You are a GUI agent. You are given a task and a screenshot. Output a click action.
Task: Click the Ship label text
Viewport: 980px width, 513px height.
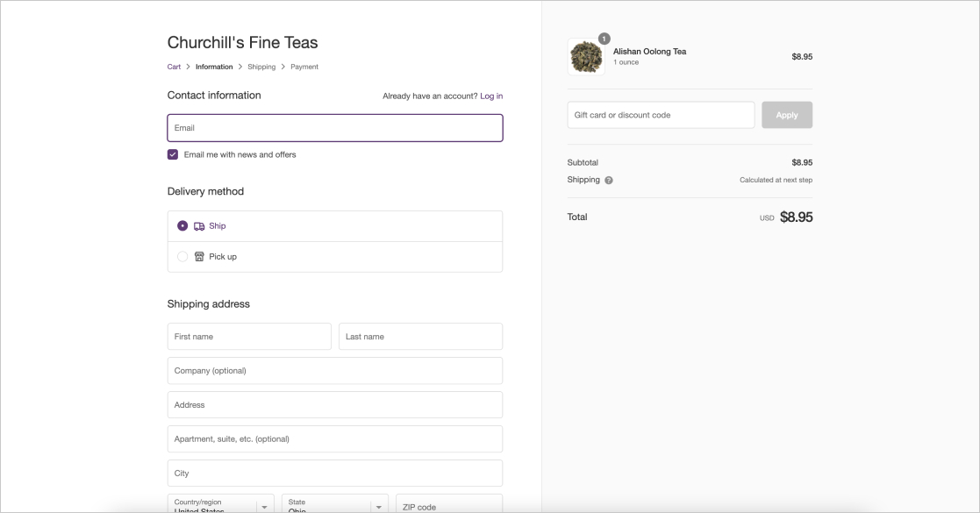click(218, 226)
